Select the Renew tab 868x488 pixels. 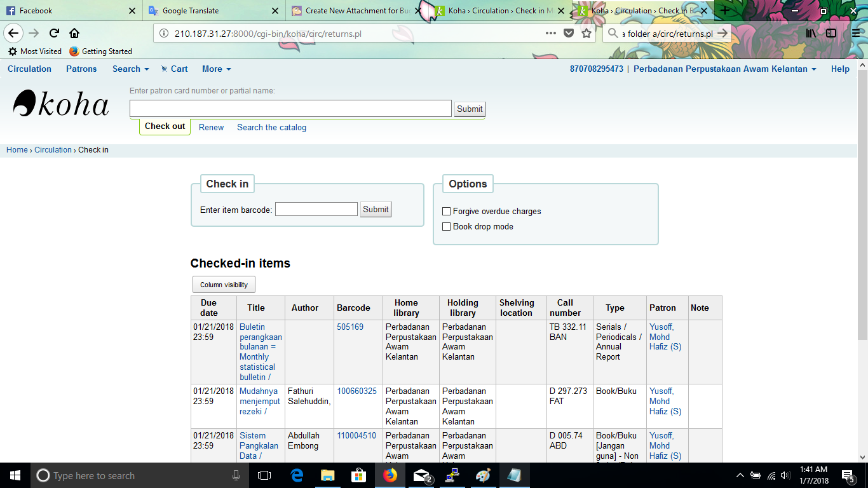point(211,127)
